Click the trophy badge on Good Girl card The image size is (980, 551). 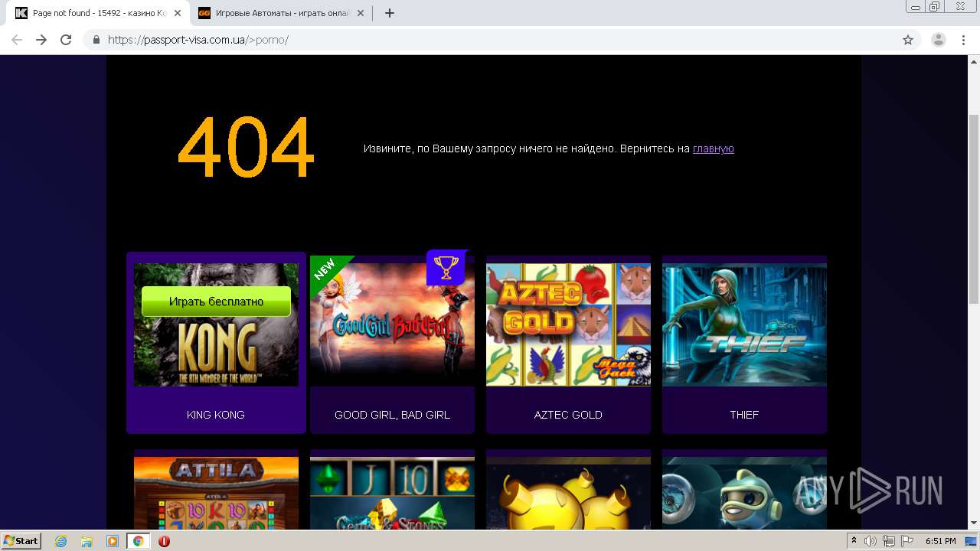pos(446,267)
